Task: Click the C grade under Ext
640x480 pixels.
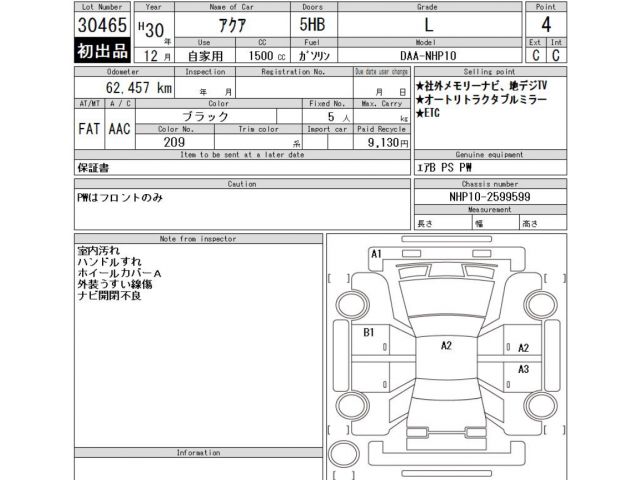Action: coord(536,56)
